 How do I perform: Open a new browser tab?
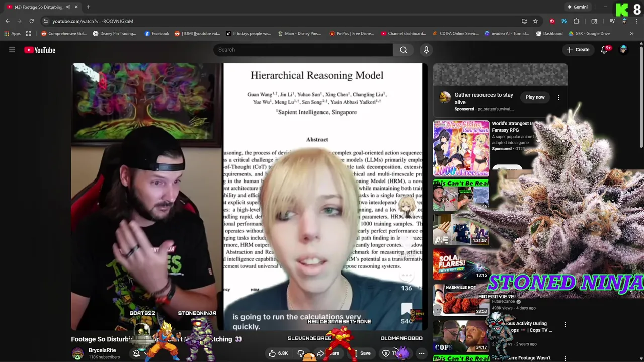[x=89, y=7]
